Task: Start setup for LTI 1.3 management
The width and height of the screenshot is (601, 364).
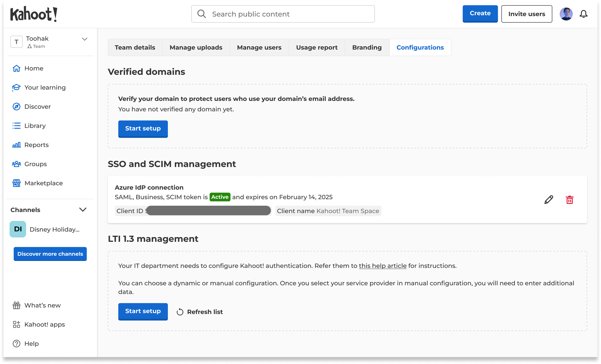Action: pos(143,312)
